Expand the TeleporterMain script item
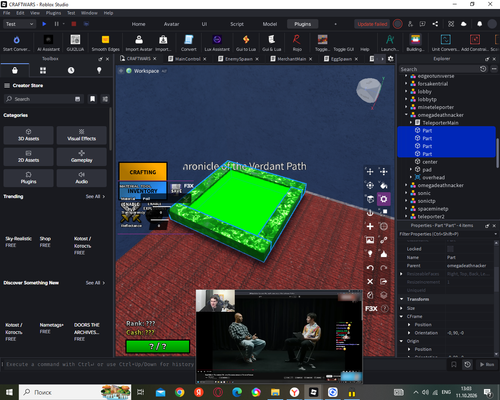The image size is (500, 400). pos(411,123)
